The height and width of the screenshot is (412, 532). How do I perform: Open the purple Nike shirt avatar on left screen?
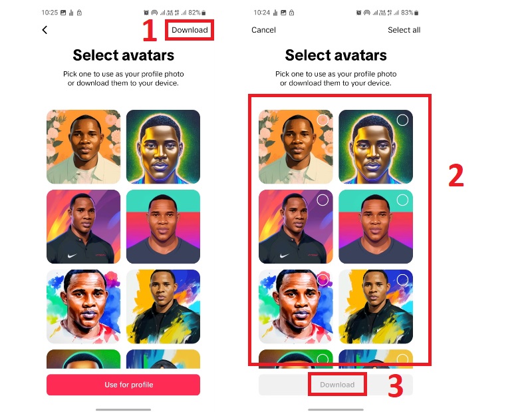[x=84, y=226]
